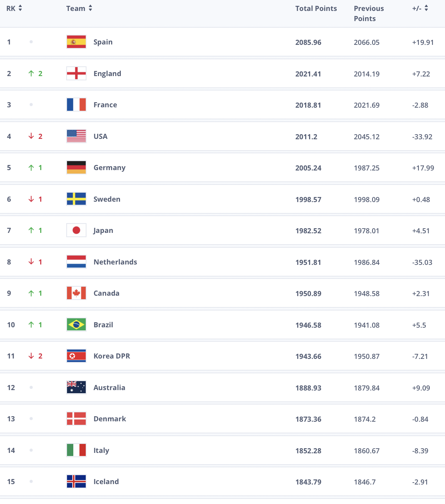Select the France ranking row name

pyautogui.click(x=105, y=105)
